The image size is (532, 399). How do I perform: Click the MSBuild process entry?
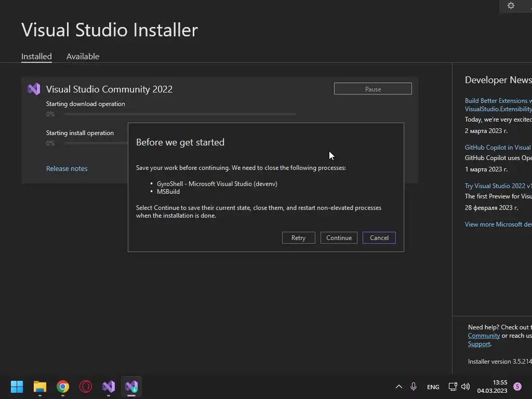tap(168, 192)
